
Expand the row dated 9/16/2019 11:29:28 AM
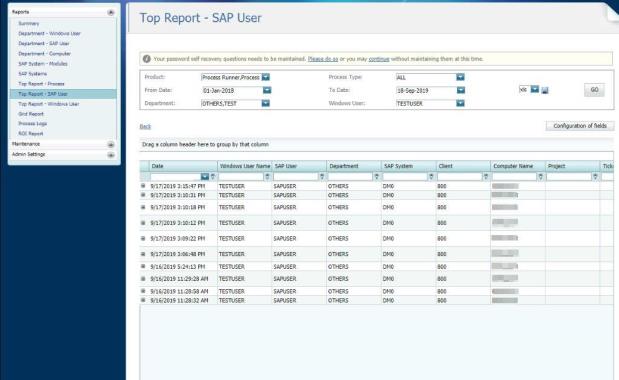pos(143,278)
